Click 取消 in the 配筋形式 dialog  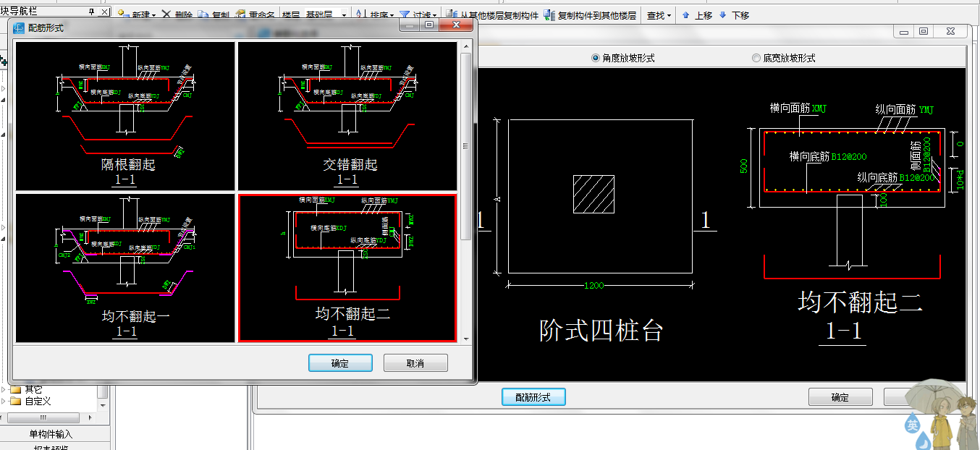click(415, 363)
